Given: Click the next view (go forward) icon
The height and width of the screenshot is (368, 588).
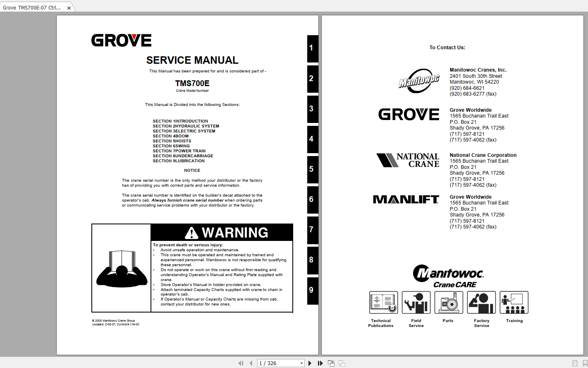Looking at the screenshot, I should coord(342,363).
